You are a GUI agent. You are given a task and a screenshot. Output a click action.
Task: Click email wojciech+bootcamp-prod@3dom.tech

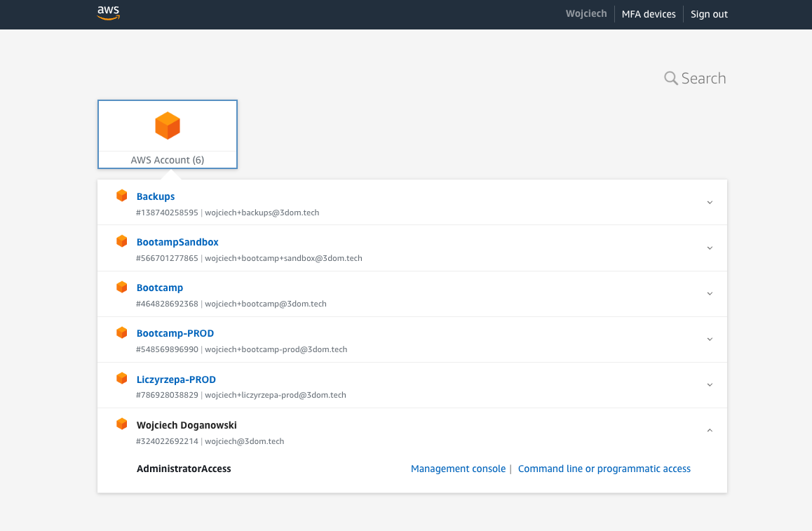click(x=276, y=349)
